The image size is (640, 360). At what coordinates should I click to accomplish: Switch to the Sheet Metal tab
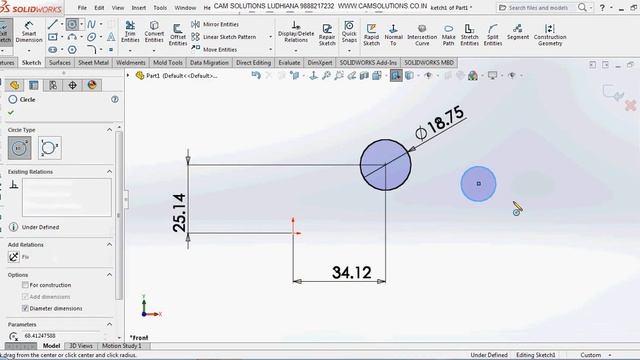click(93, 62)
